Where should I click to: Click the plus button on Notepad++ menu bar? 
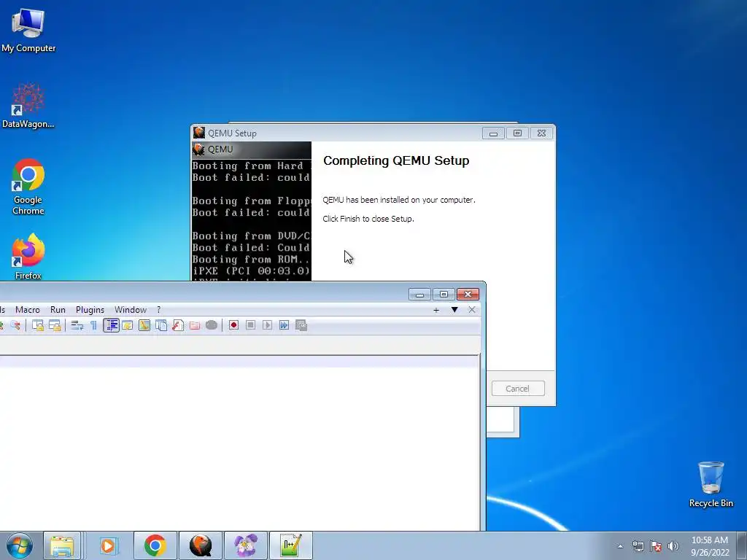(x=436, y=310)
